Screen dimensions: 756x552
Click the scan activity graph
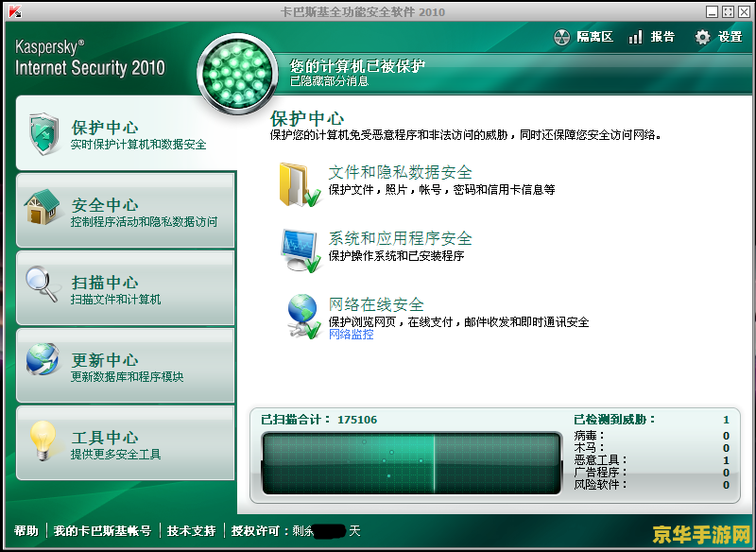click(412, 463)
